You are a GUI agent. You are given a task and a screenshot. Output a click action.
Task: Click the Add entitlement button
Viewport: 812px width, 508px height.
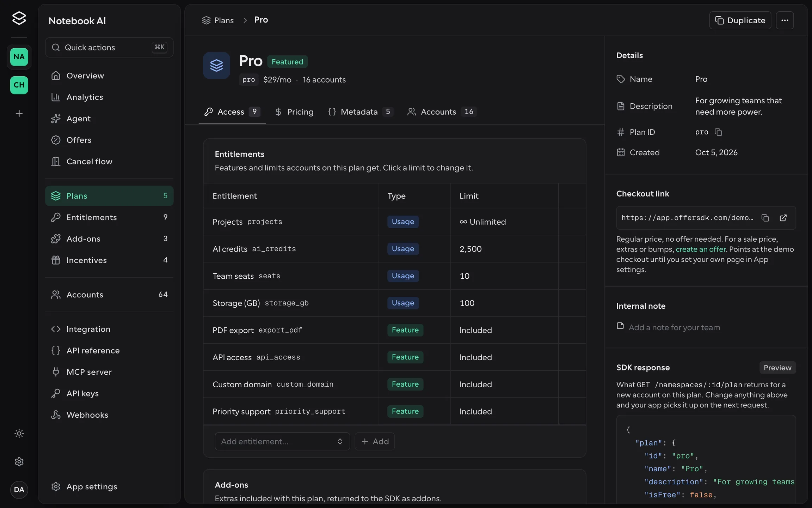375,442
